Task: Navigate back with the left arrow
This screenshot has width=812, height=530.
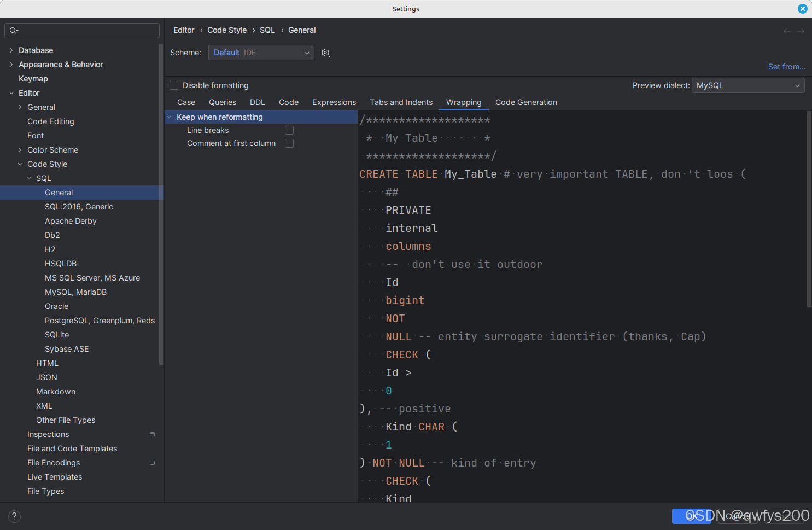Action: [787, 31]
